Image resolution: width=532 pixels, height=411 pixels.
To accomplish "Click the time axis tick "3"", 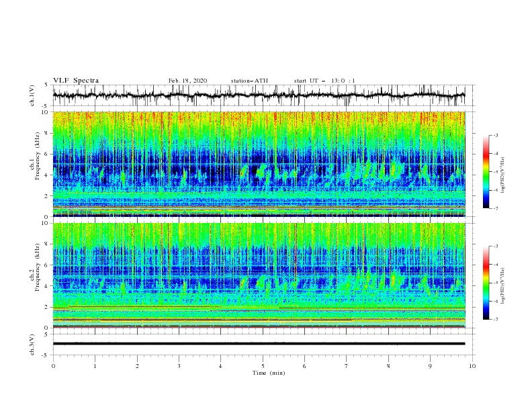I will pyautogui.click(x=179, y=366).
